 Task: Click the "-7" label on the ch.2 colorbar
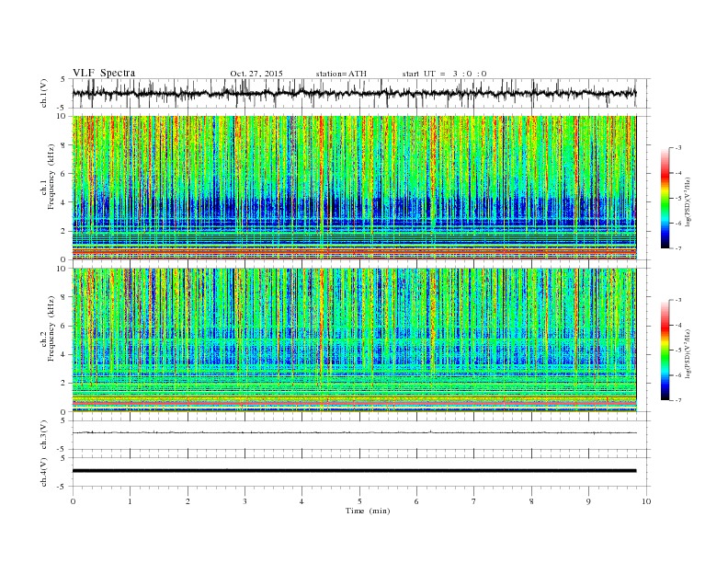(677, 400)
